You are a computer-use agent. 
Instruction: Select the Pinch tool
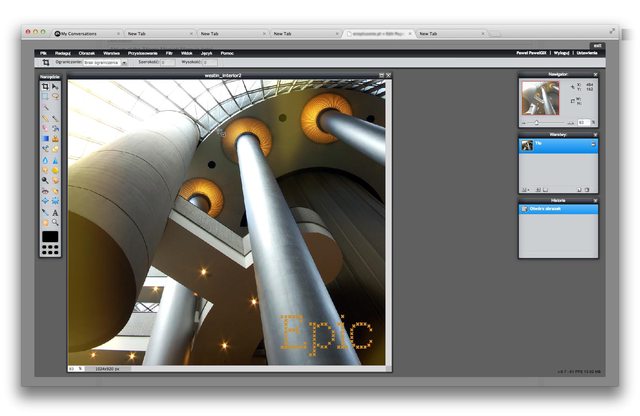(55, 201)
